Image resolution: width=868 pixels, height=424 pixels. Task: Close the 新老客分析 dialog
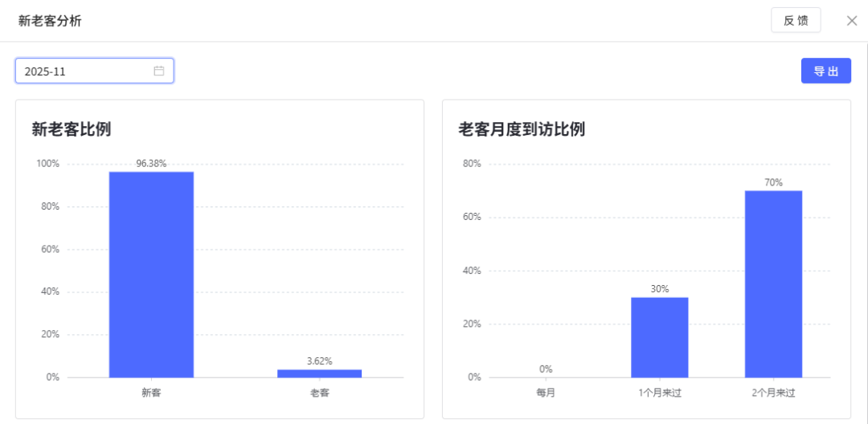pos(852,21)
